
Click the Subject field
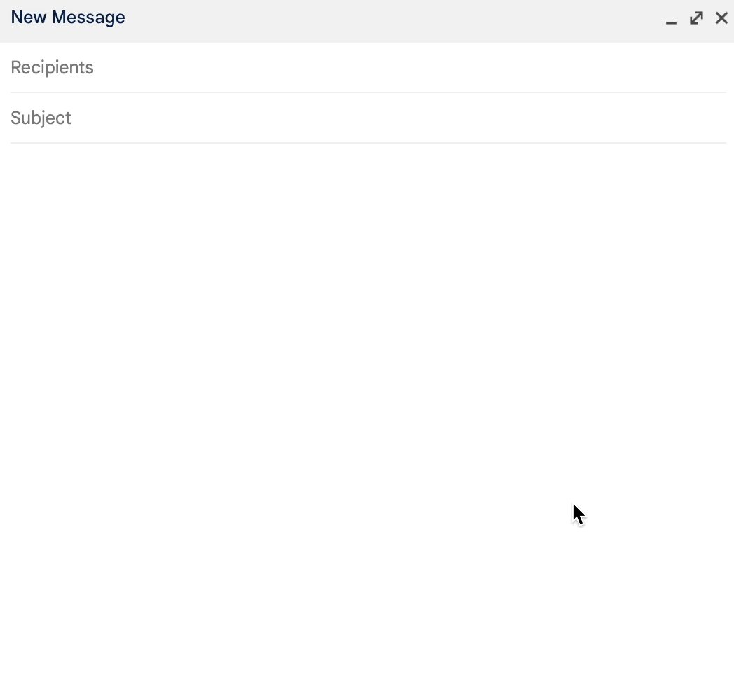(368, 118)
